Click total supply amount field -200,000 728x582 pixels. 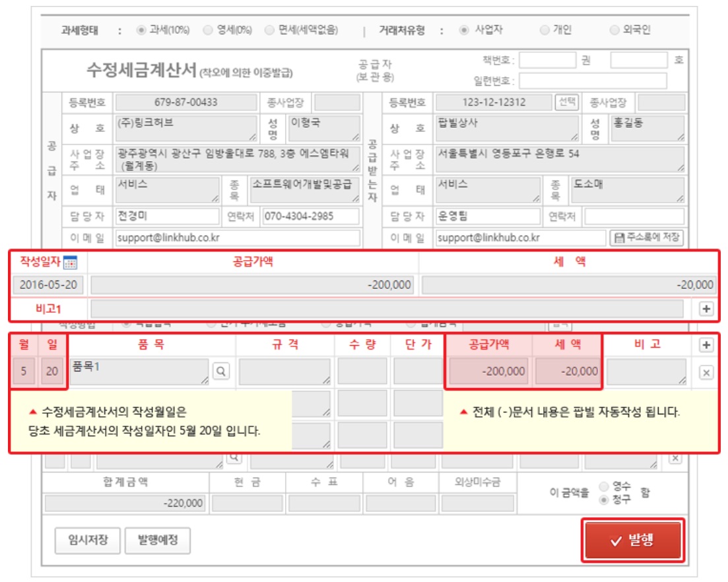coord(251,284)
